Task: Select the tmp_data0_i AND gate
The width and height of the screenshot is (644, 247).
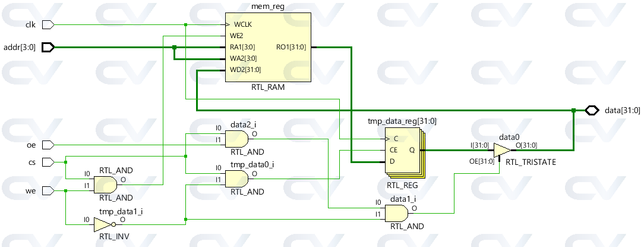Action: tap(237, 179)
